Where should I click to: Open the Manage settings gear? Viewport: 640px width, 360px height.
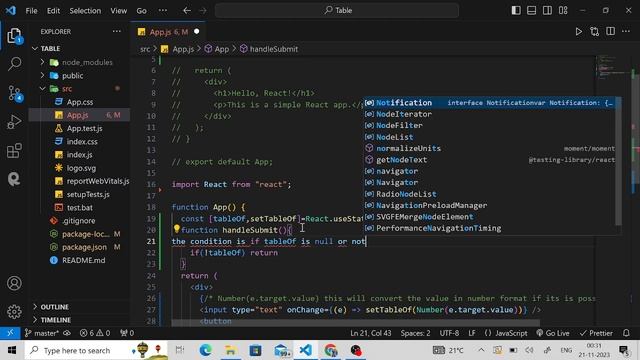tap(14, 311)
